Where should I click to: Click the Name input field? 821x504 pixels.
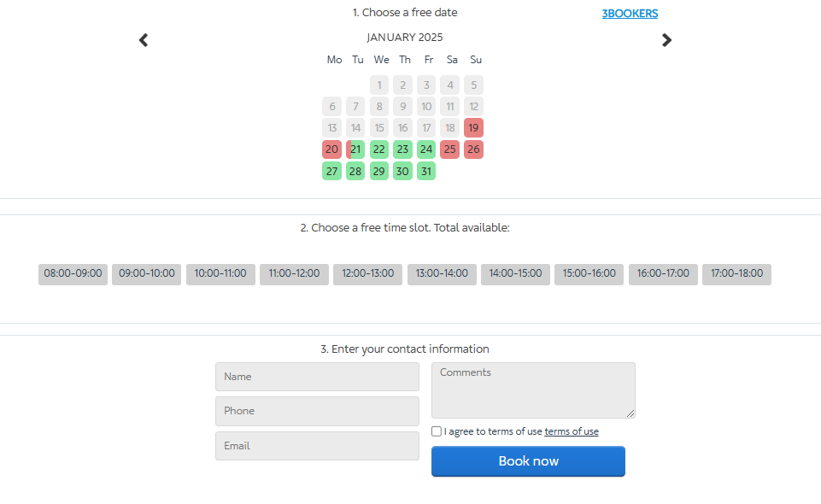coord(317,377)
